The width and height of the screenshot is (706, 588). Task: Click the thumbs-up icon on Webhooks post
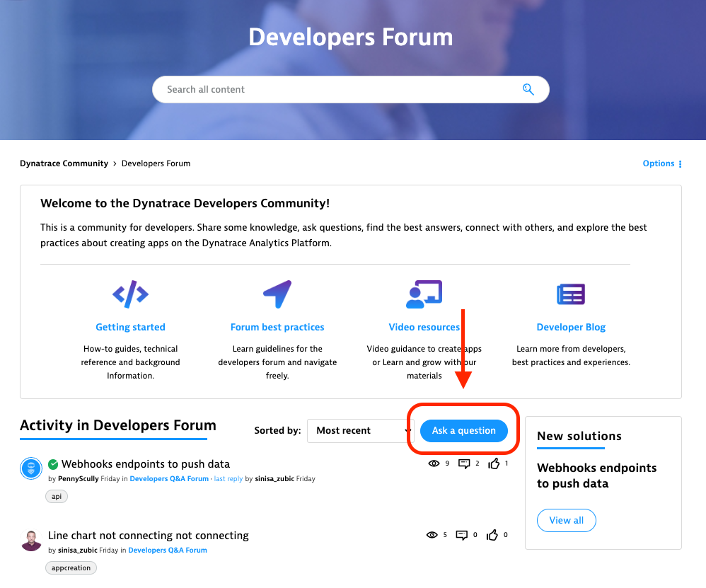pyautogui.click(x=494, y=463)
